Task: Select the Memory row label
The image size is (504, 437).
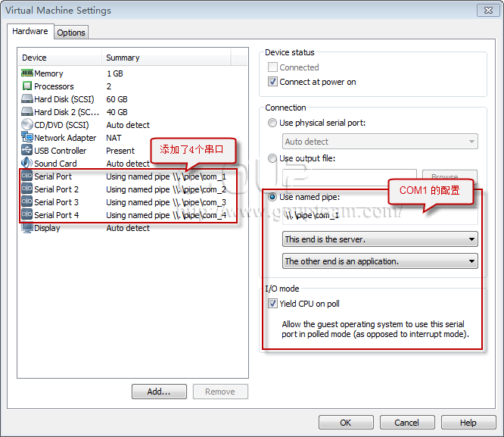Action: pos(48,73)
